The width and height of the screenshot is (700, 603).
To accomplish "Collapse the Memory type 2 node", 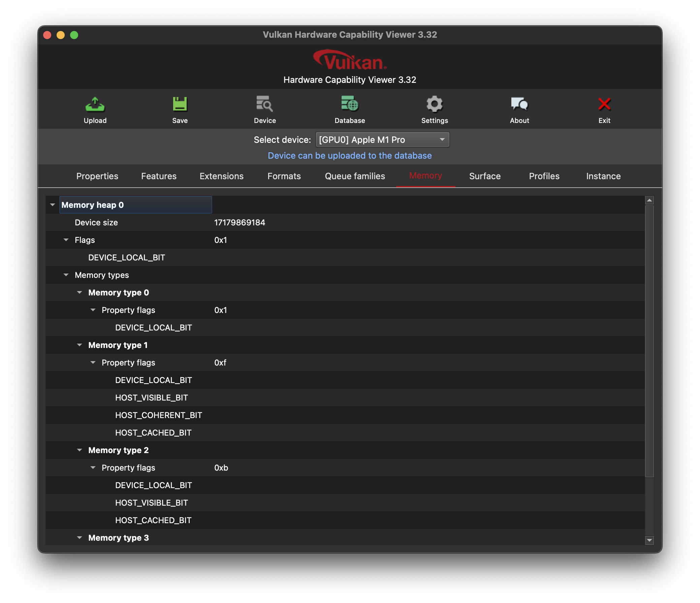I will (79, 450).
